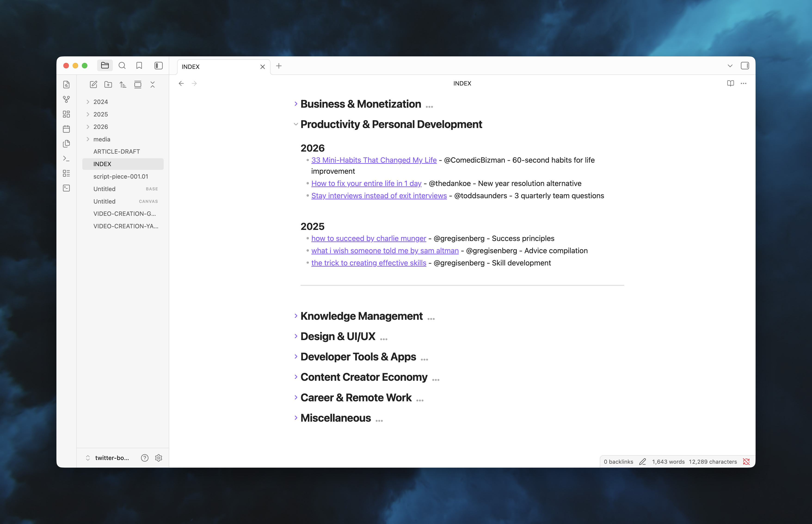Expand the Knowledge Management heading
Image resolution: width=812 pixels, height=524 pixels.
coord(295,316)
